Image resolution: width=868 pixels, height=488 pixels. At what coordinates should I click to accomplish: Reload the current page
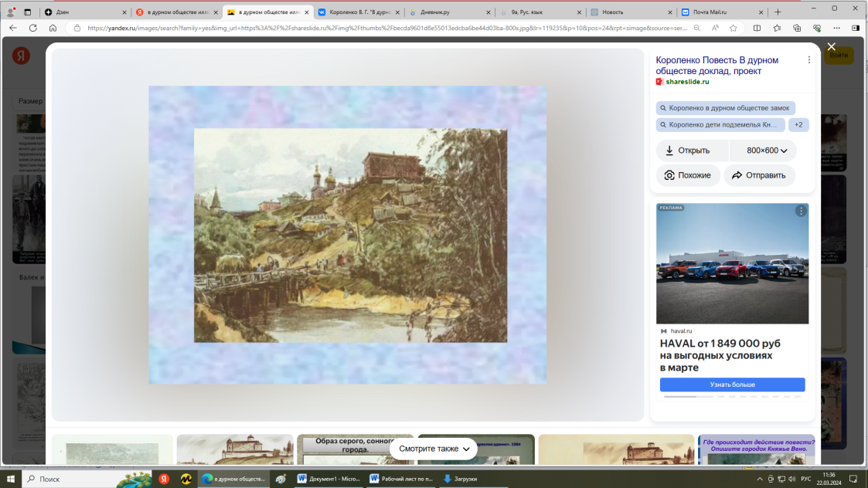click(33, 29)
